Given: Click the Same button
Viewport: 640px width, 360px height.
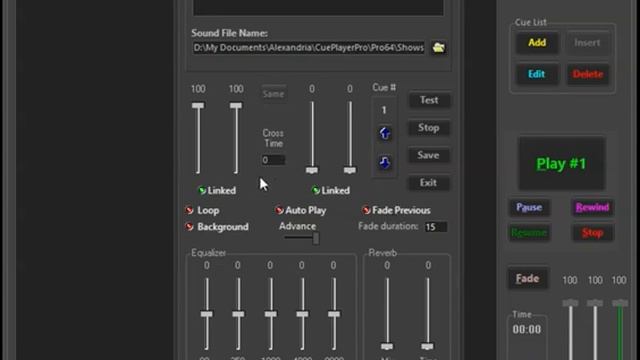Looking at the screenshot, I should click(x=273, y=94).
